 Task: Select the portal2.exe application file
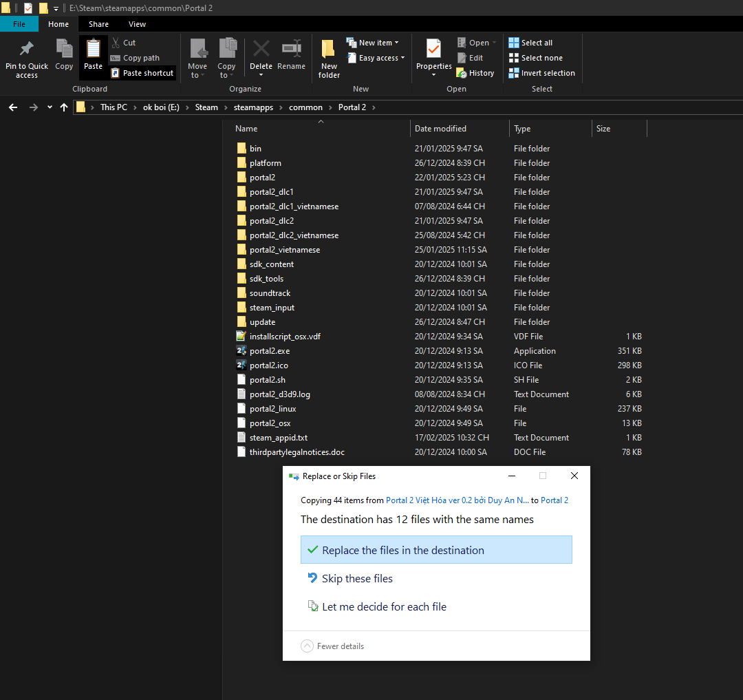point(270,351)
